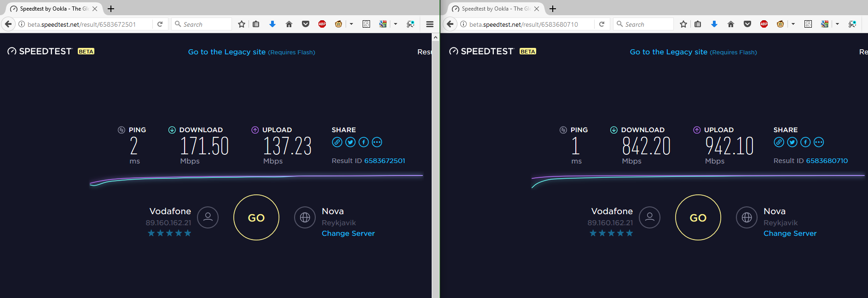Open the Downloads arrow in right window
Image resolution: width=868 pixels, height=298 pixels.
pyautogui.click(x=714, y=24)
